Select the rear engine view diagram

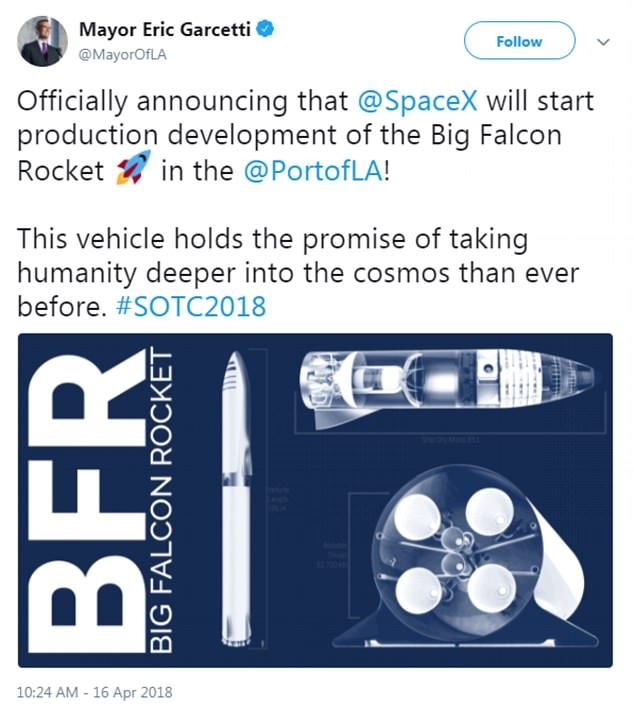click(x=465, y=557)
